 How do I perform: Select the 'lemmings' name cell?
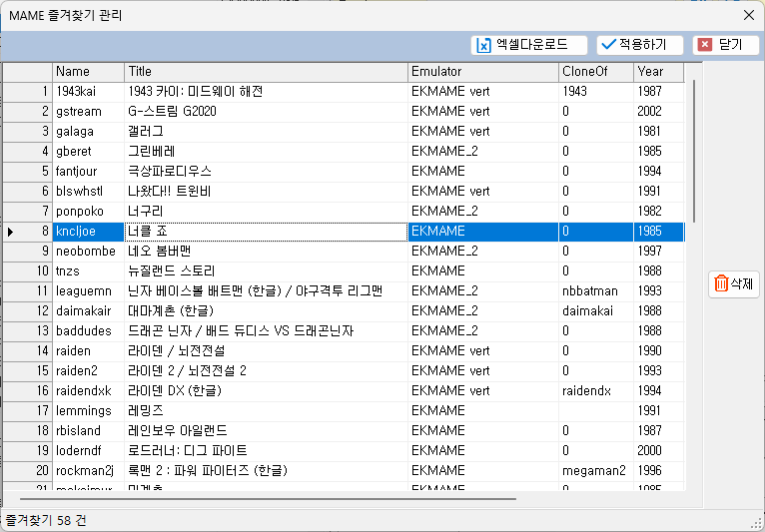(88, 411)
